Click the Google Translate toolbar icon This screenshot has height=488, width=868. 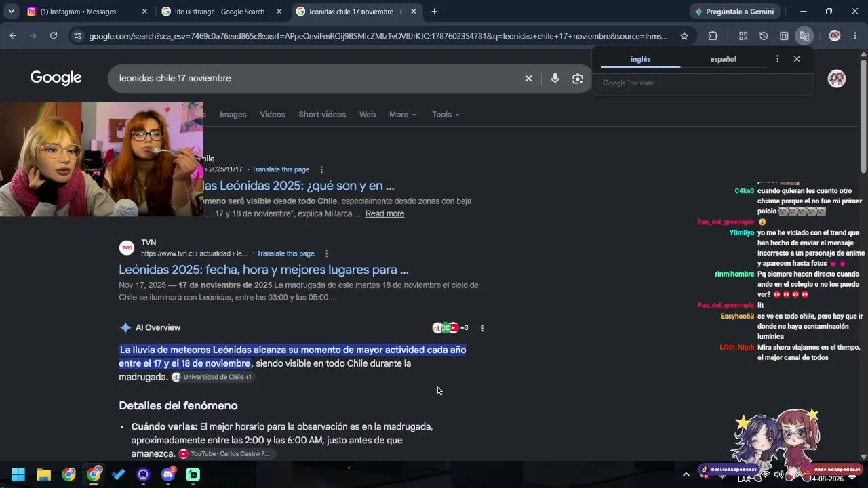coord(804,36)
